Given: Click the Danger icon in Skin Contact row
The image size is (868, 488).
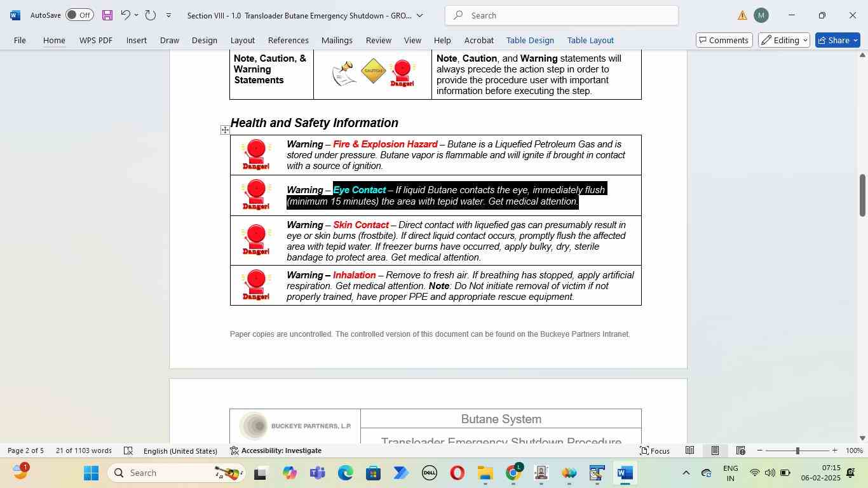Looking at the screenshot, I should pyautogui.click(x=256, y=240).
